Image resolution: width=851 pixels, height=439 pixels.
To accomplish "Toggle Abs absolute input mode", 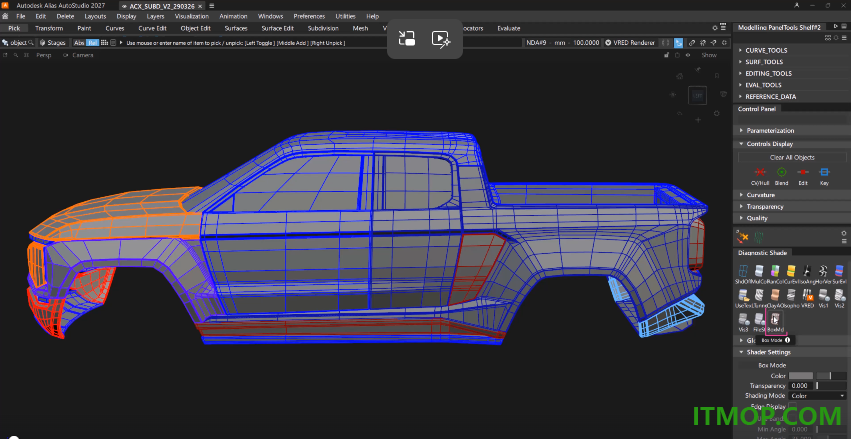I will pos(79,42).
